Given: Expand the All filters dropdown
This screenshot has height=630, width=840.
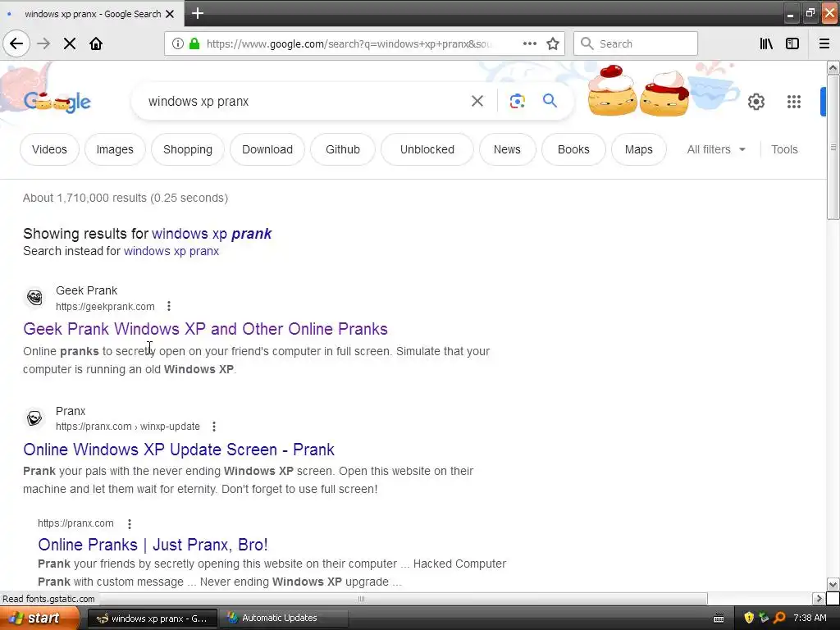Looking at the screenshot, I should point(716,149).
